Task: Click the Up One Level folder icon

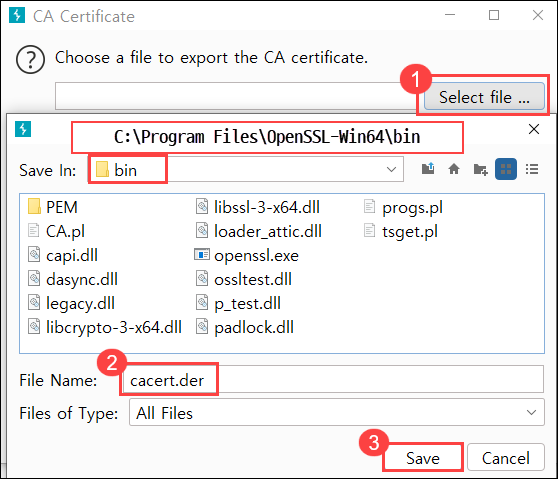Action: (x=428, y=169)
